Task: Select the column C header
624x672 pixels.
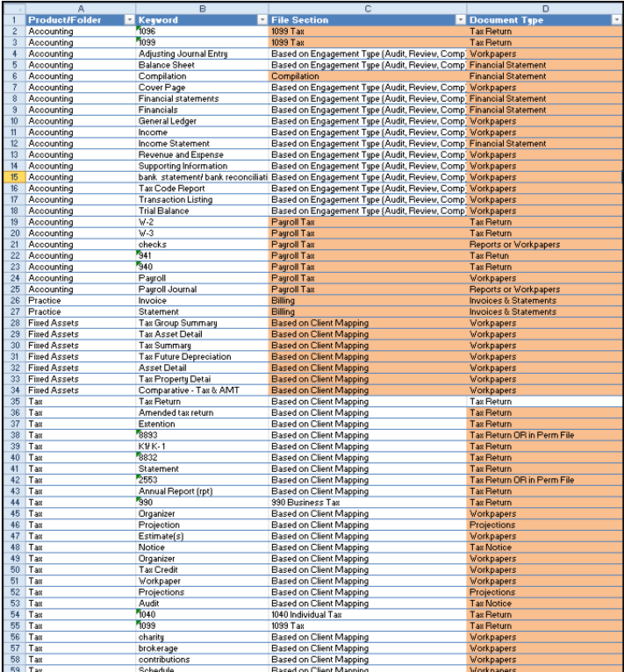Action: pos(367,7)
